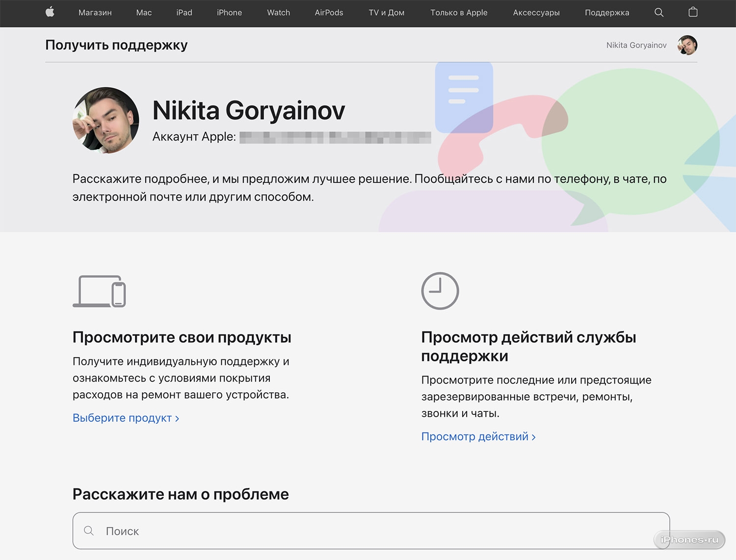Screen dimensions: 736x560
Task: Click the Apple logo in navigation bar
Action: tap(50, 12)
